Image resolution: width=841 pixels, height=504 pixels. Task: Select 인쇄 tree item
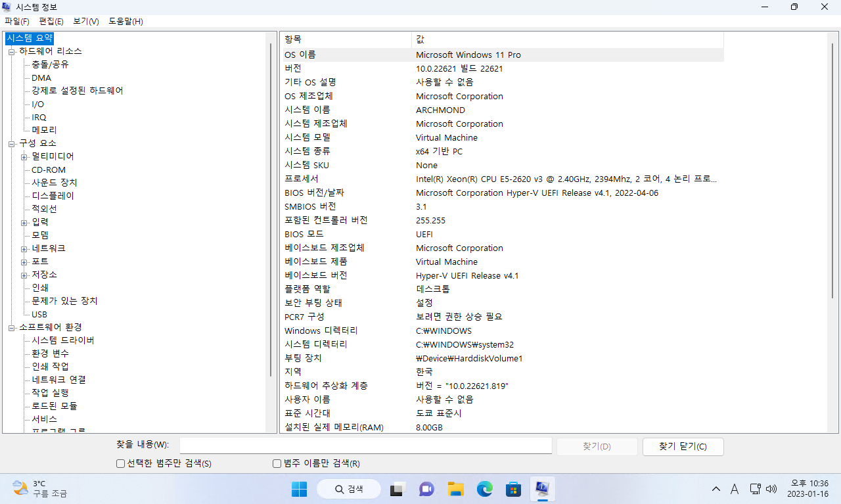click(x=40, y=288)
